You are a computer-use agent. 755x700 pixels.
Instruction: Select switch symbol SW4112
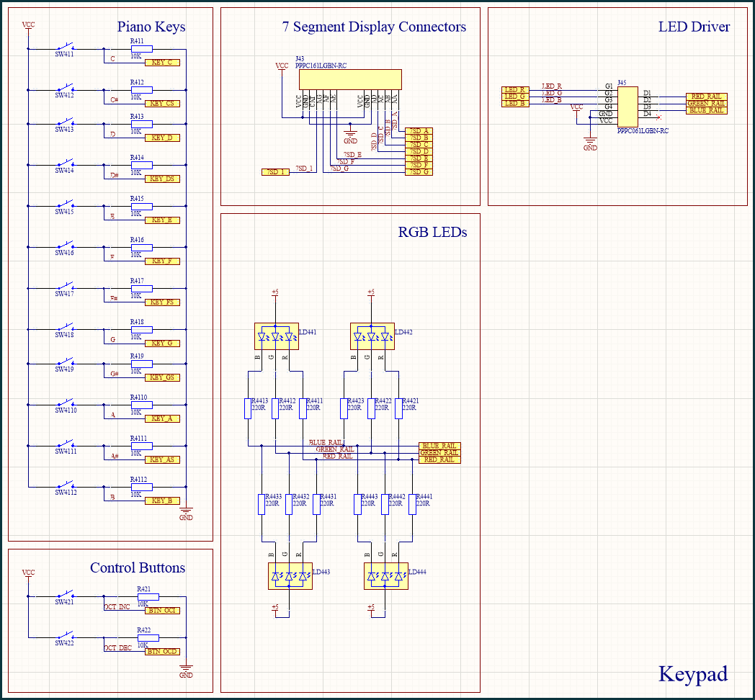[x=65, y=485]
